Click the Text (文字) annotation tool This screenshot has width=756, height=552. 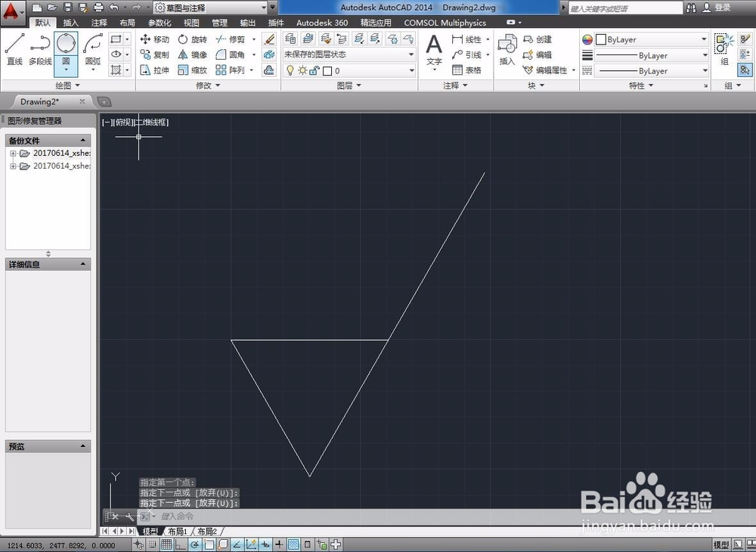[434, 52]
